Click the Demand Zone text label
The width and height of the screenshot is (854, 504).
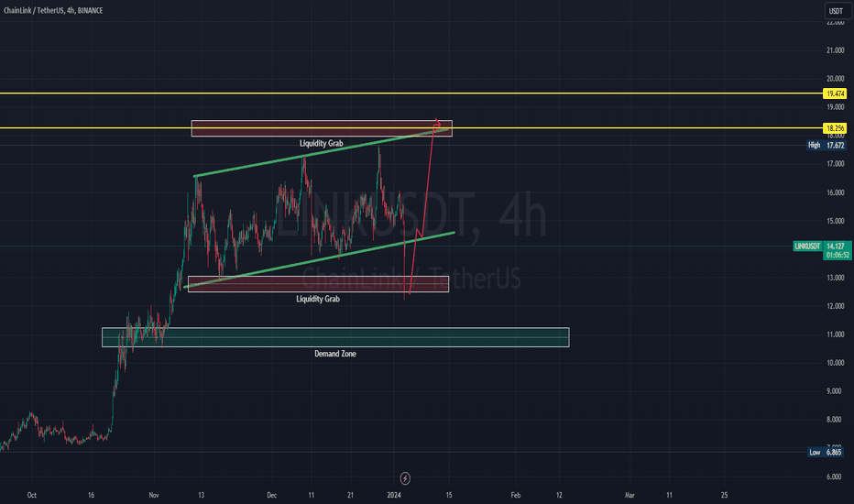(335, 354)
